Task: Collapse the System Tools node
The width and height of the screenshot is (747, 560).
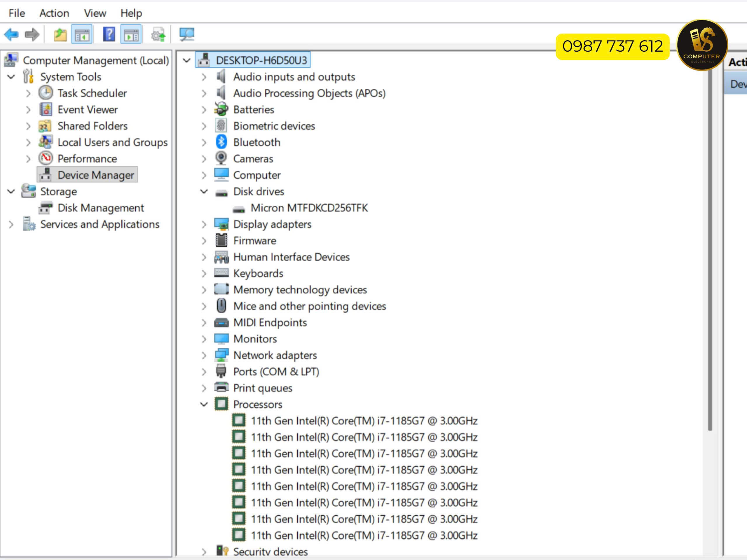Action: click(11, 77)
